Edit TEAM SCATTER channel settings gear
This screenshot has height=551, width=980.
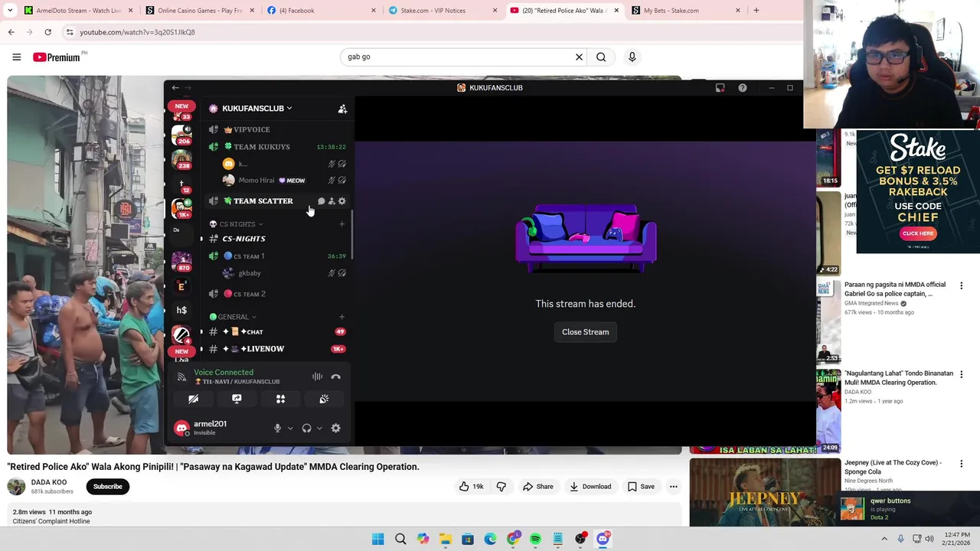pos(341,201)
